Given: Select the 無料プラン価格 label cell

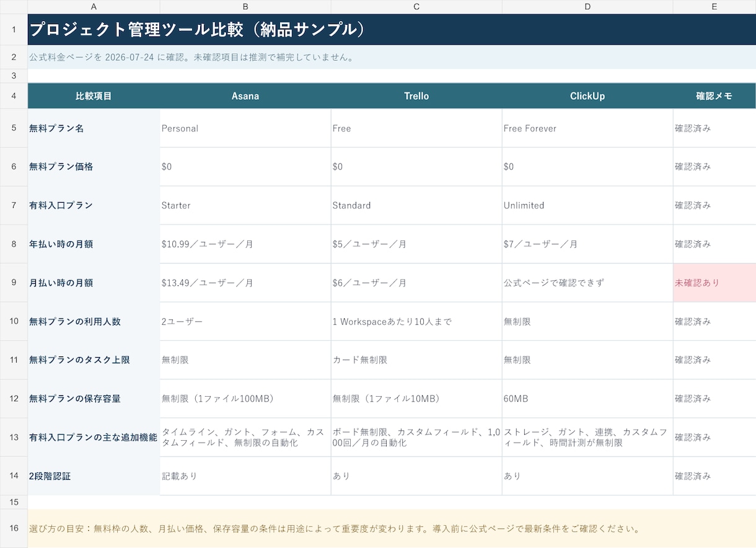Looking at the screenshot, I should (x=94, y=167).
